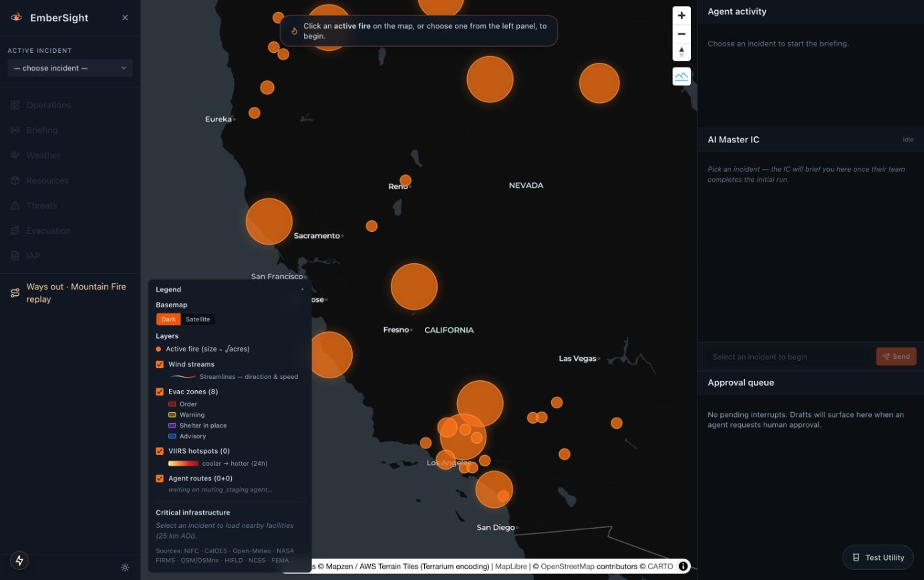Select the Dark basemap
Screen dimensions: 924x580
(168, 319)
